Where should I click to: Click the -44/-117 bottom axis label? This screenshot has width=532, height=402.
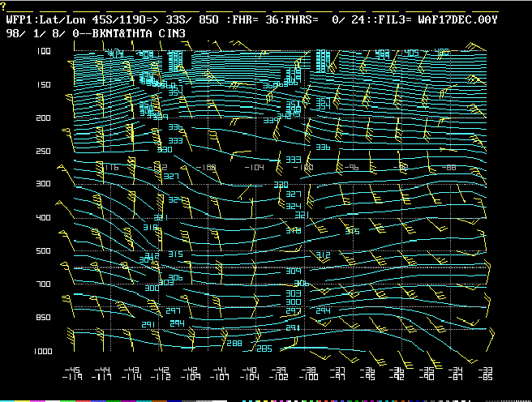pyautogui.click(x=102, y=374)
